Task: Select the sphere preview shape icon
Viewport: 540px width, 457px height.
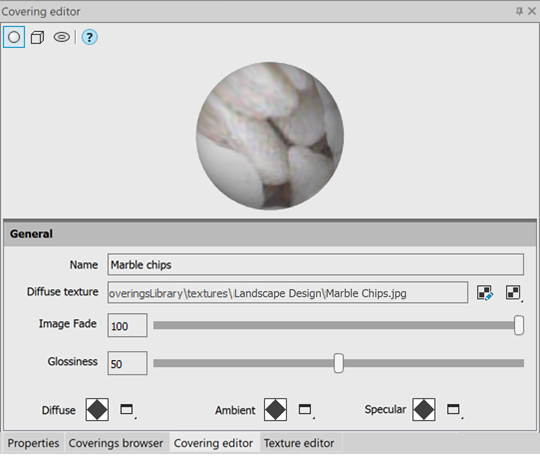Action: tap(14, 37)
